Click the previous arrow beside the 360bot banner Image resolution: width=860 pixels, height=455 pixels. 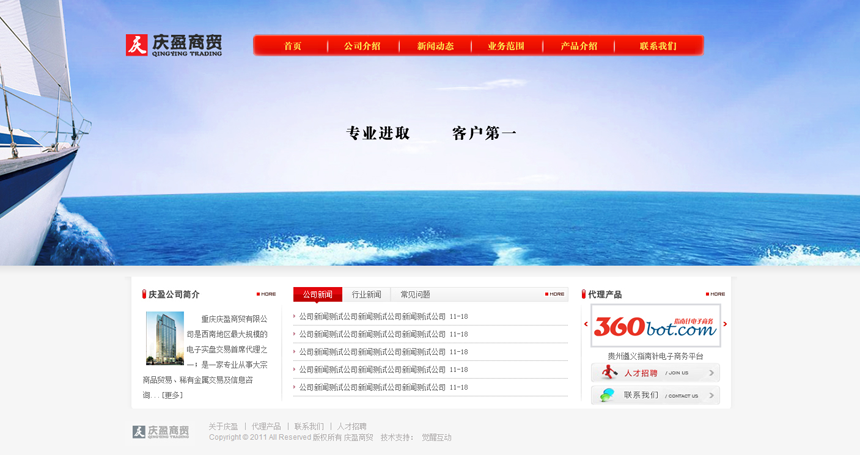coord(586,324)
